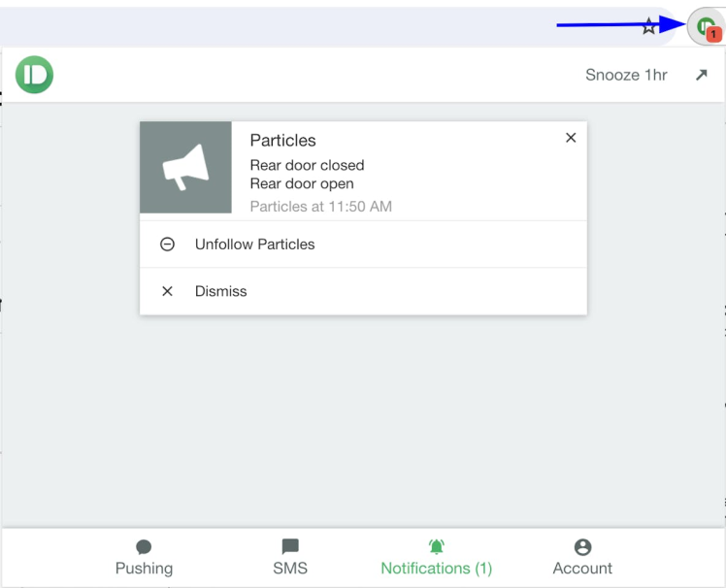Image resolution: width=726 pixels, height=588 pixels.
Task: Click the X icon beside Dismiss
Action: 167,291
